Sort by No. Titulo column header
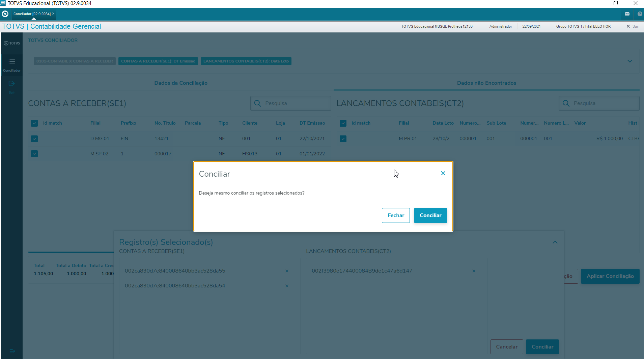The width and height of the screenshot is (644, 359). (x=165, y=123)
